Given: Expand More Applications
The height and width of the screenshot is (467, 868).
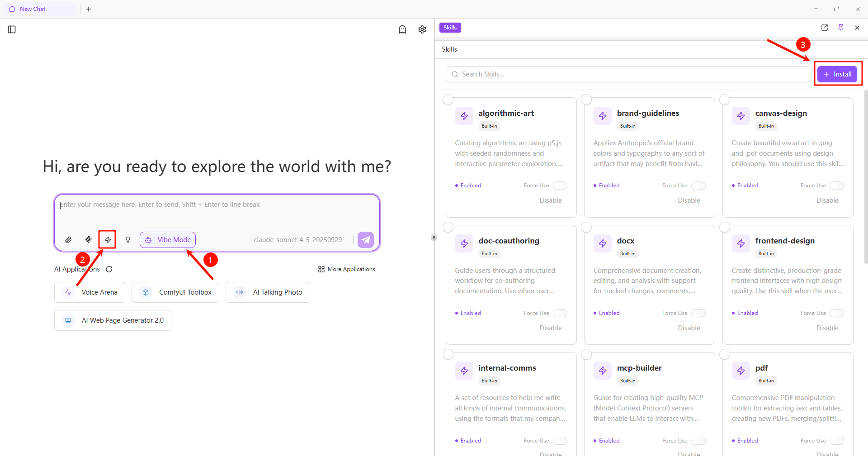Looking at the screenshot, I should 347,269.
